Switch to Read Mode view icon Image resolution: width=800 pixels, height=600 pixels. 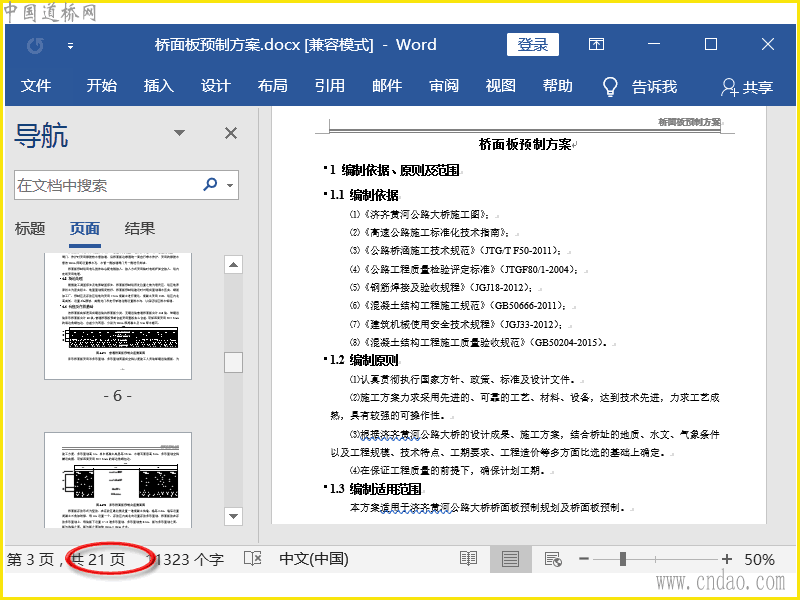(468, 559)
